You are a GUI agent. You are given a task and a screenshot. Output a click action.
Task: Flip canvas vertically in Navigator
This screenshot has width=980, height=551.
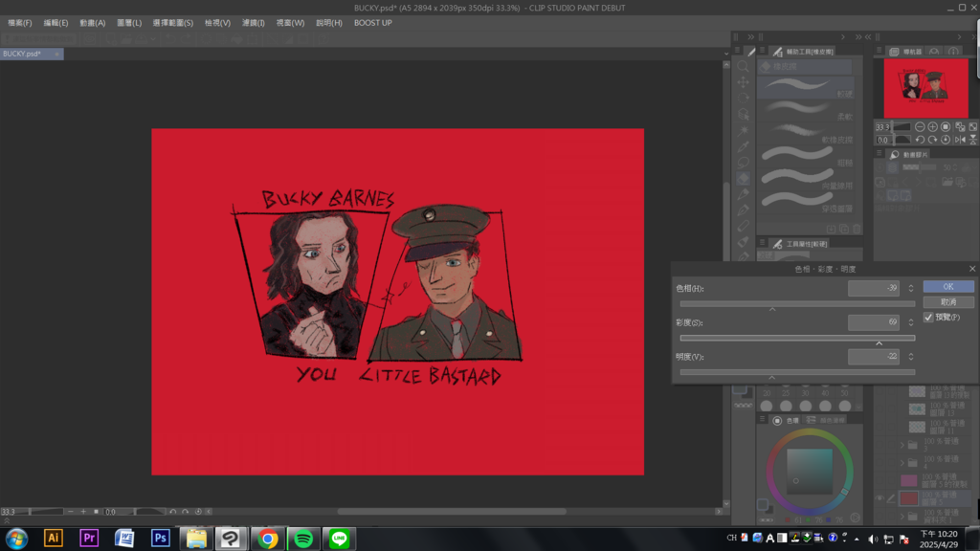tap(973, 140)
